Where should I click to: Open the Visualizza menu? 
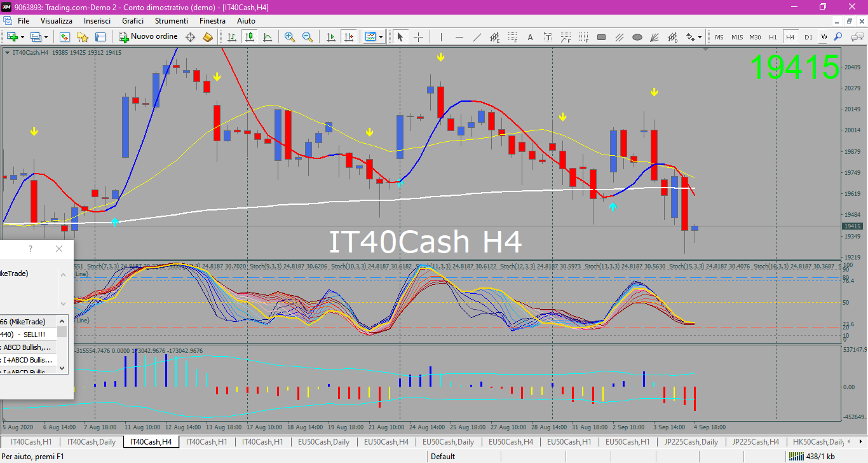pyautogui.click(x=57, y=21)
